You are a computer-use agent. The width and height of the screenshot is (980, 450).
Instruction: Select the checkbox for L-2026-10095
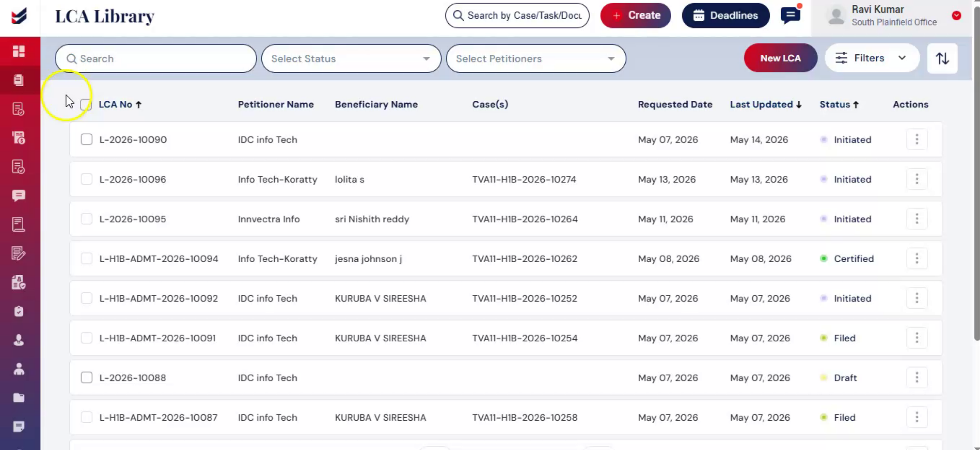(x=87, y=219)
